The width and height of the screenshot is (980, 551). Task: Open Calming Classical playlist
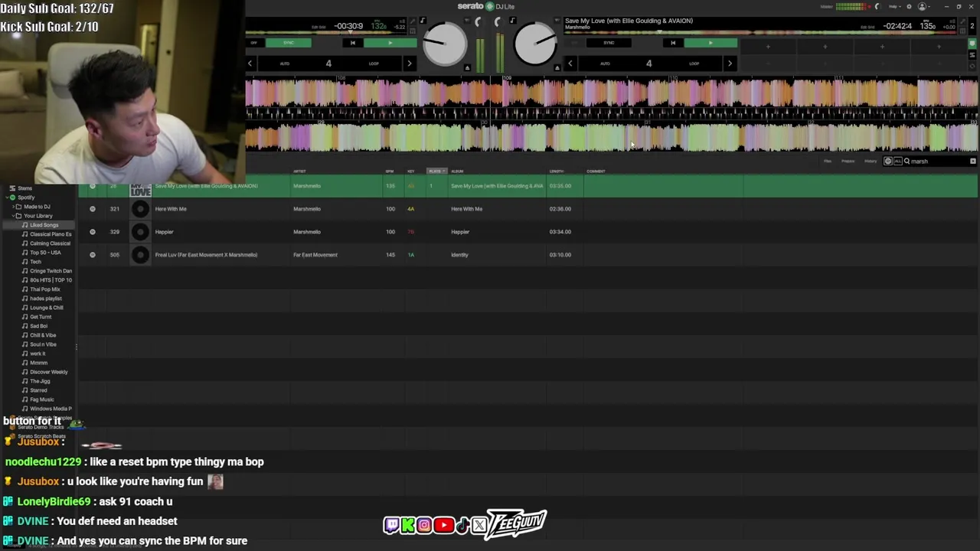[50, 243]
